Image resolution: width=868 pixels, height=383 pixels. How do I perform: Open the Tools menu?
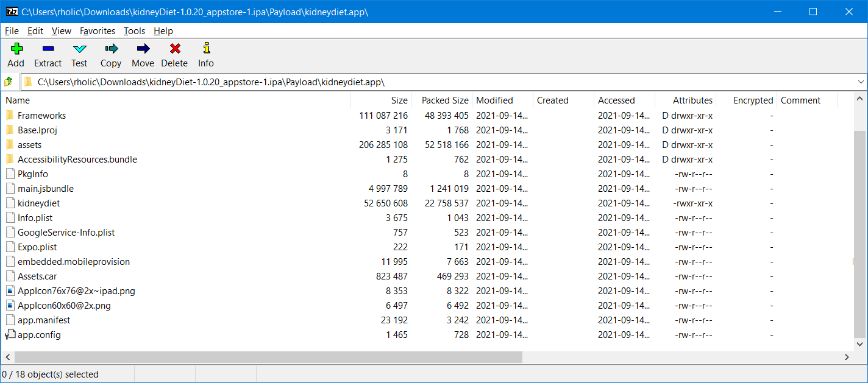coord(134,31)
